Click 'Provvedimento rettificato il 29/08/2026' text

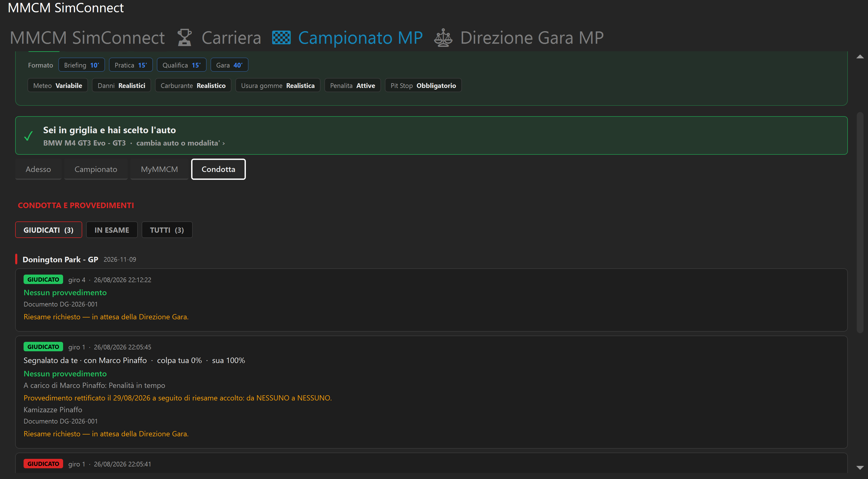[178, 398]
